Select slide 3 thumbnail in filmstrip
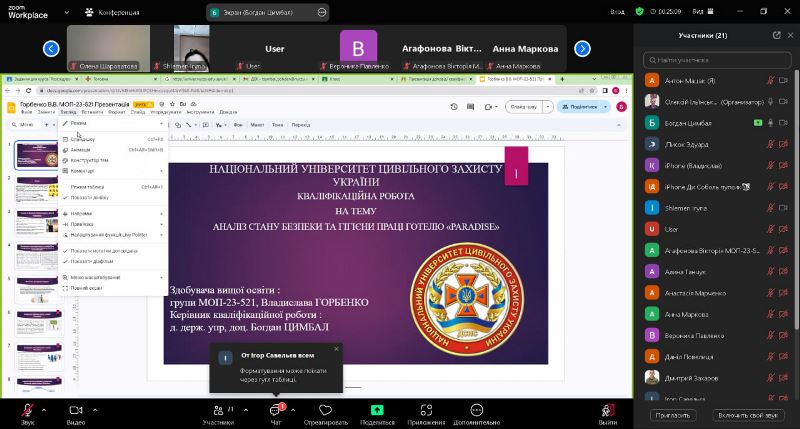Viewport: 800px width, 429px height. [x=39, y=223]
